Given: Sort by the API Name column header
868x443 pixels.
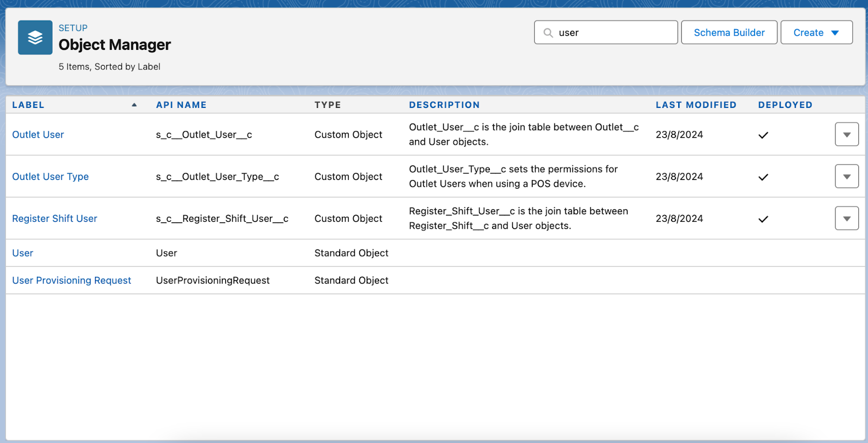Looking at the screenshot, I should pyautogui.click(x=181, y=105).
